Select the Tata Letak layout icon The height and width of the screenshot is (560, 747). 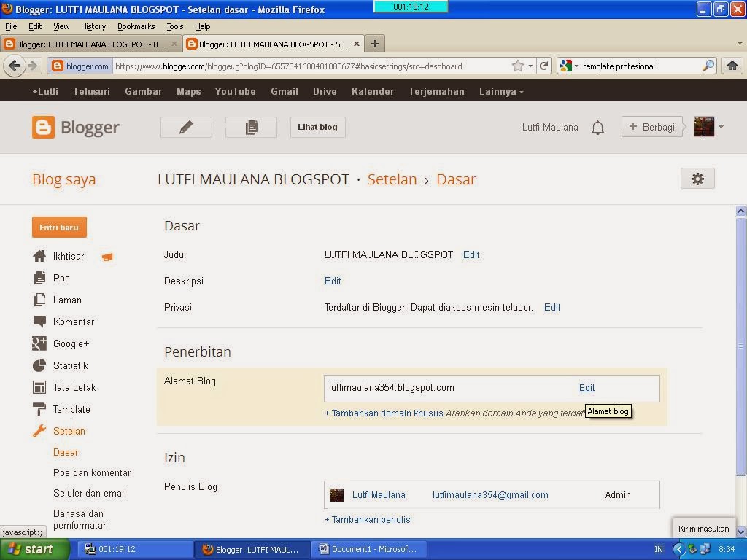[x=40, y=387]
